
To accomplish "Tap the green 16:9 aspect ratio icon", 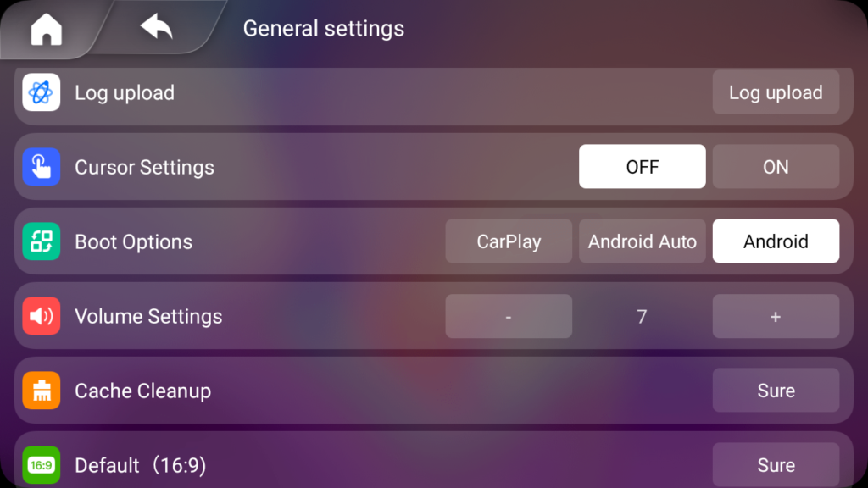I will coord(42,465).
